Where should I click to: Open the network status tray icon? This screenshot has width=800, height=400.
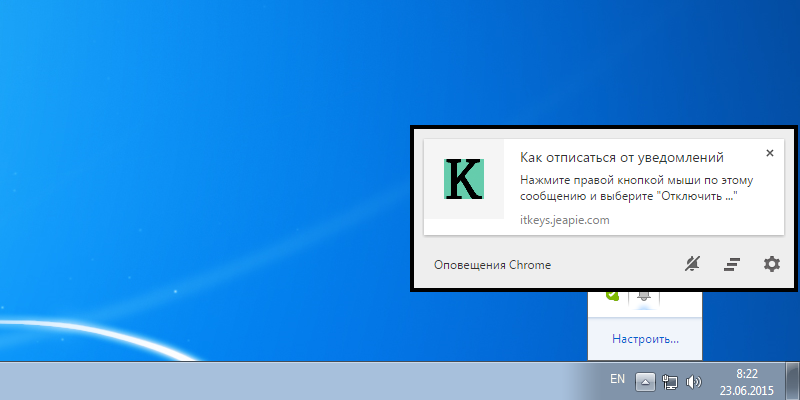tap(670, 381)
